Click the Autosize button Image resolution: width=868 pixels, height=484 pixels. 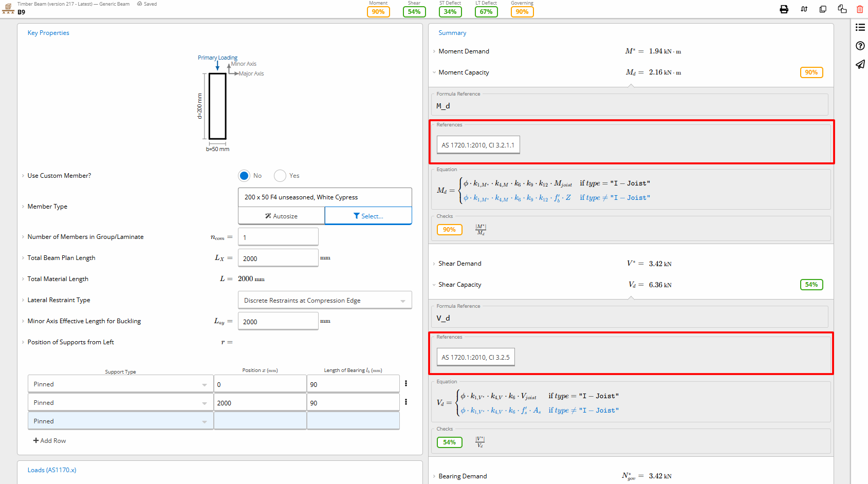(281, 216)
